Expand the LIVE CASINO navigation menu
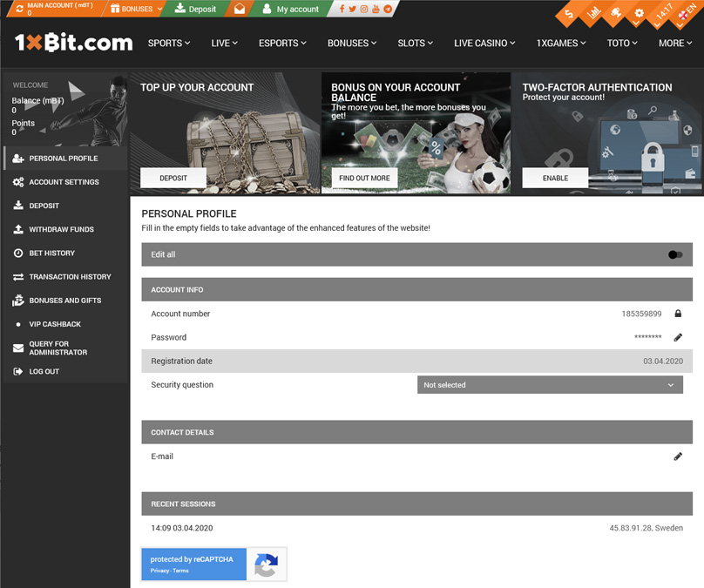704x588 pixels. (x=484, y=43)
